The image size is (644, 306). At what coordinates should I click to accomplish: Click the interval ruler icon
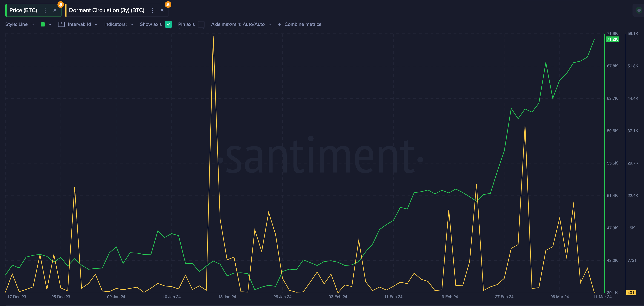point(61,24)
